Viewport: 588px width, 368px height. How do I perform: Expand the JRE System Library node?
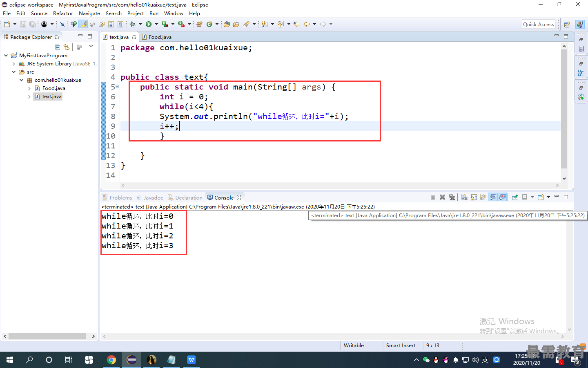tap(13, 64)
